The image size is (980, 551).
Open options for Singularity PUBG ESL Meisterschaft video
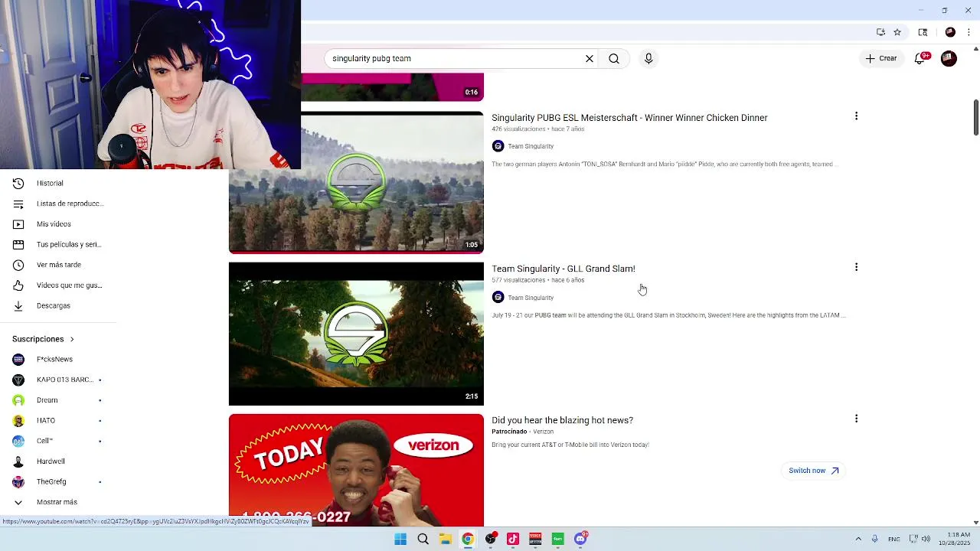[x=856, y=116]
